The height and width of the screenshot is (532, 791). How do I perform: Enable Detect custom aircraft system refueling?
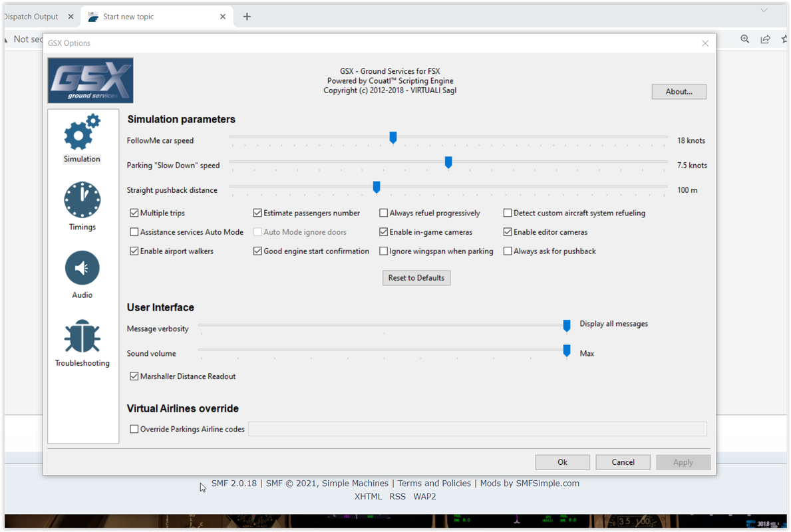(508, 213)
